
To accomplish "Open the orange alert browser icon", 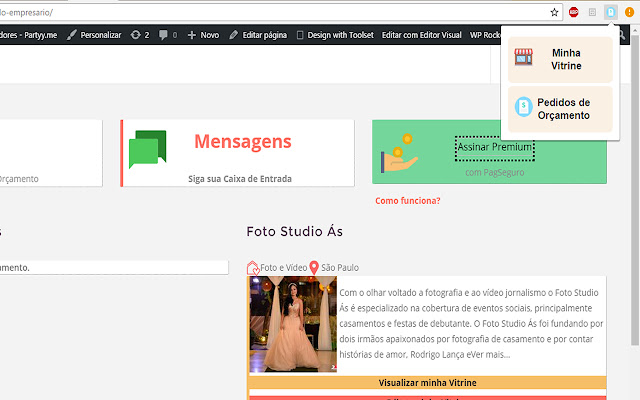I will [629, 12].
